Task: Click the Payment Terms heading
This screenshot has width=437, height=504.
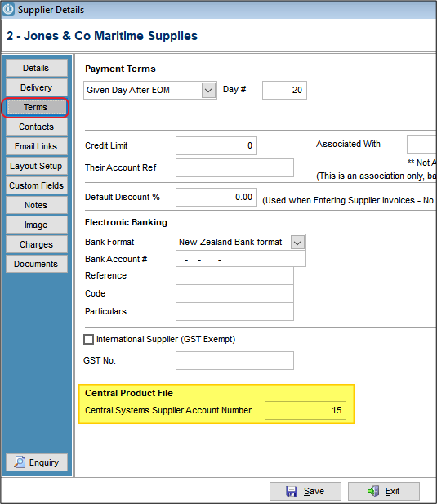Action: (x=120, y=69)
